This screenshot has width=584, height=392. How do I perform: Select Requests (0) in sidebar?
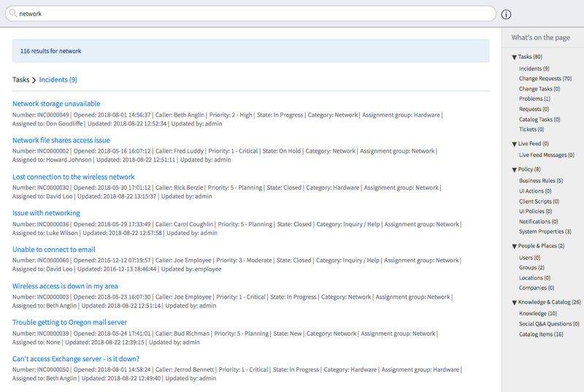534,109
